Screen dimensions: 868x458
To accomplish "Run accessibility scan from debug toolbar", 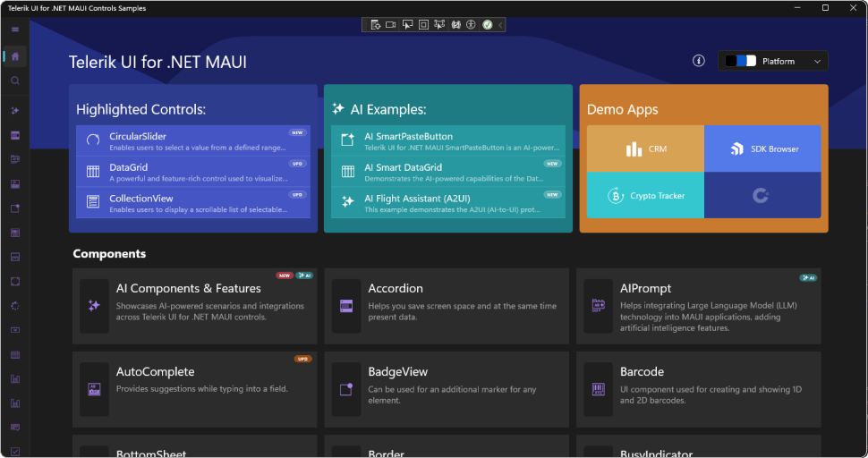I will [x=471, y=24].
